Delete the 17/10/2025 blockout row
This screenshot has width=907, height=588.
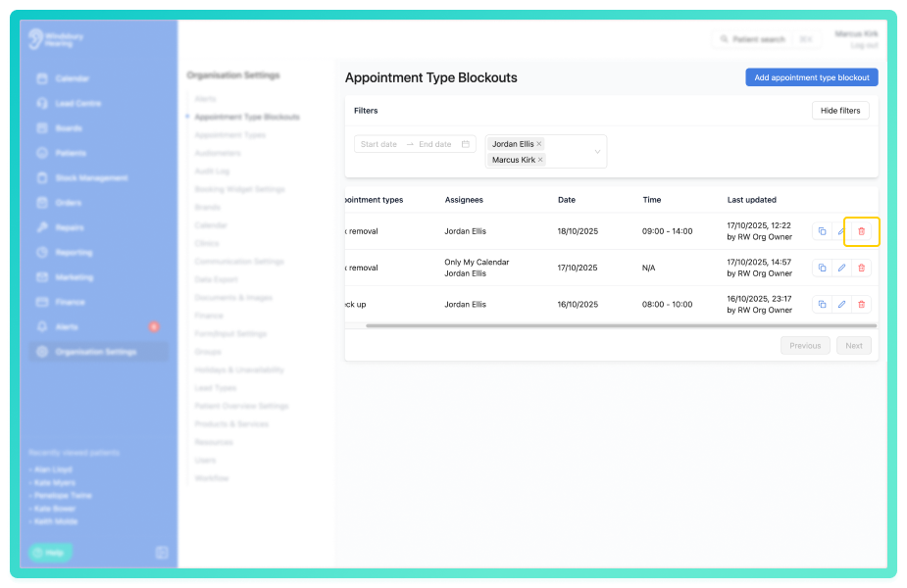point(861,268)
